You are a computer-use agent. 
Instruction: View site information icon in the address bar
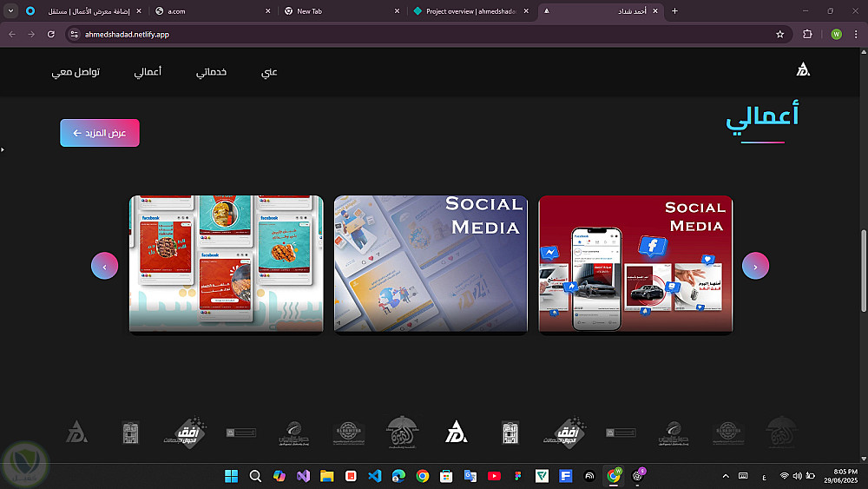(74, 35)
